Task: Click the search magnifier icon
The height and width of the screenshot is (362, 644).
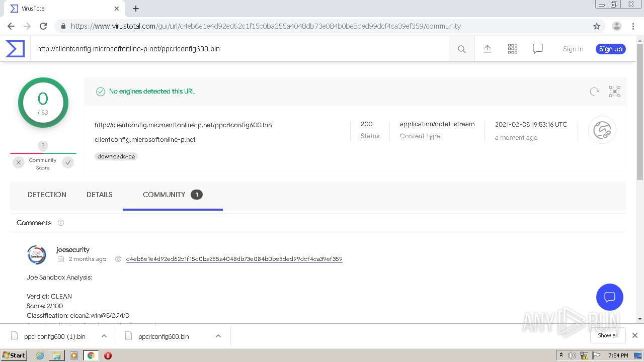Action: tap(461, 49)
